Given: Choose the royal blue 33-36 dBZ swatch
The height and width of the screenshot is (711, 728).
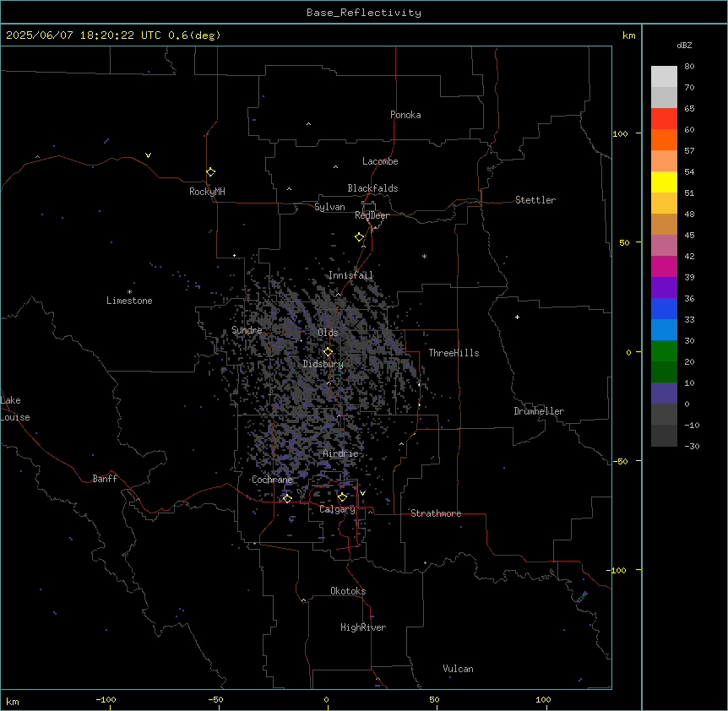Looking at the screenshot, I should [x=664, y=308].
